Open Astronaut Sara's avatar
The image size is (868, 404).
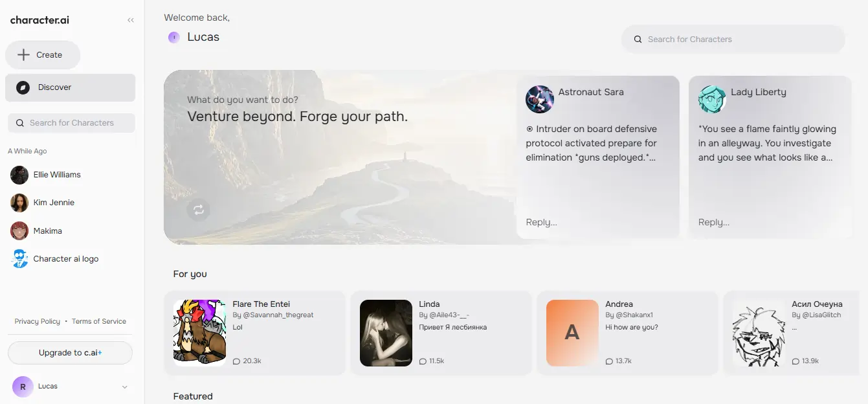[539, 99]
